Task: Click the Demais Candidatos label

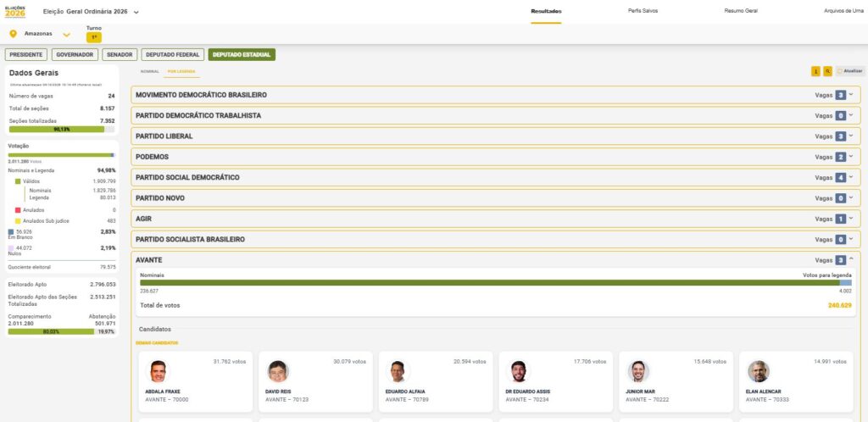Action: click(157, 343)
